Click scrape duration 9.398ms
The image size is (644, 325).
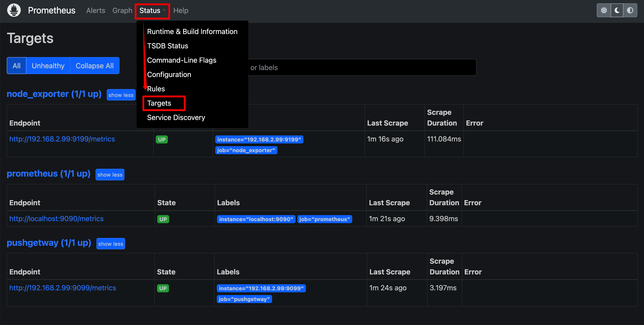444,219
